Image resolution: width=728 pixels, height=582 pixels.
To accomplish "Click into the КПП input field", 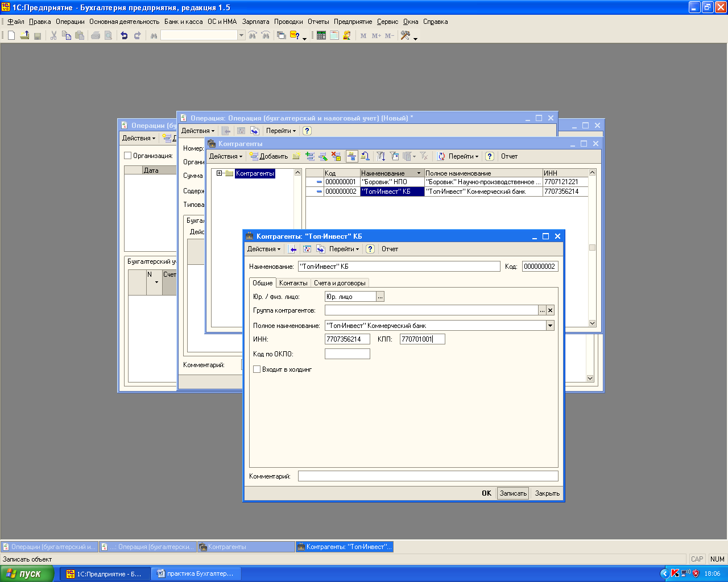I will pyautogui.click(x=423, y=339).
